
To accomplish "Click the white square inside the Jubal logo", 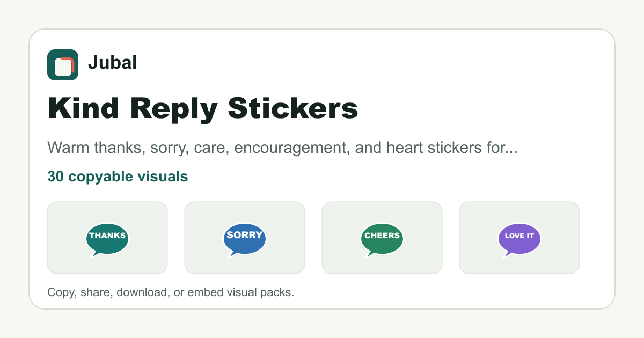I will pos(62,67).
